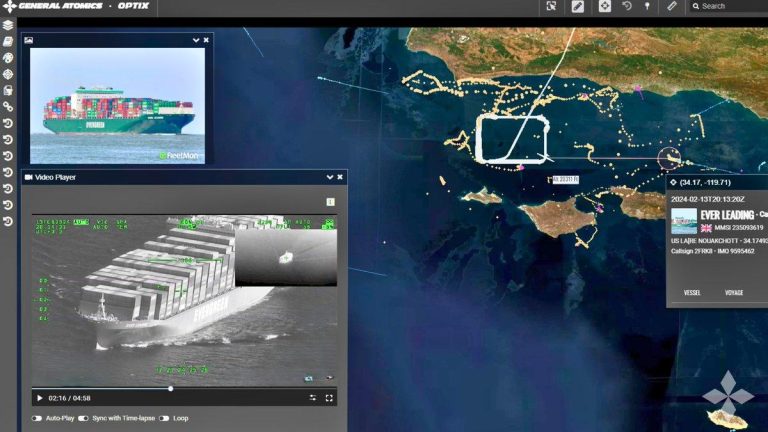Click the undo arrow in top toolbar
768x432 pixels.
click(627, 6)
